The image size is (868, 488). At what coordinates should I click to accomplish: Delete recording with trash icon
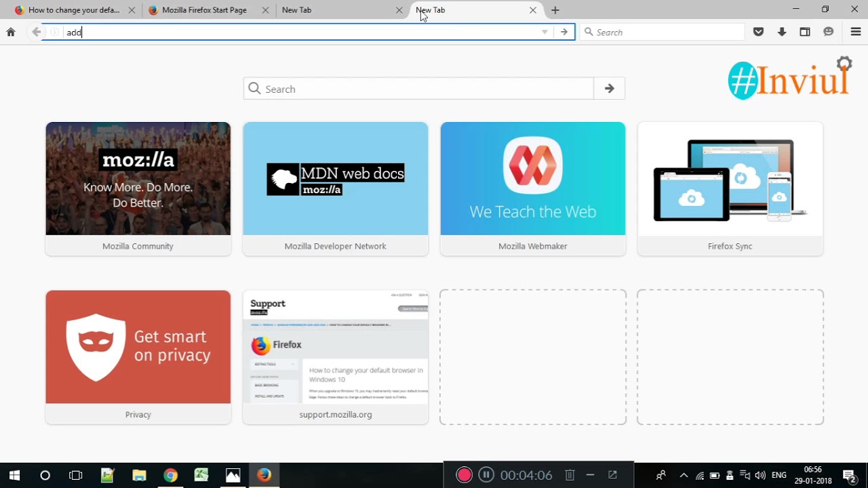[x=570, y=475]
